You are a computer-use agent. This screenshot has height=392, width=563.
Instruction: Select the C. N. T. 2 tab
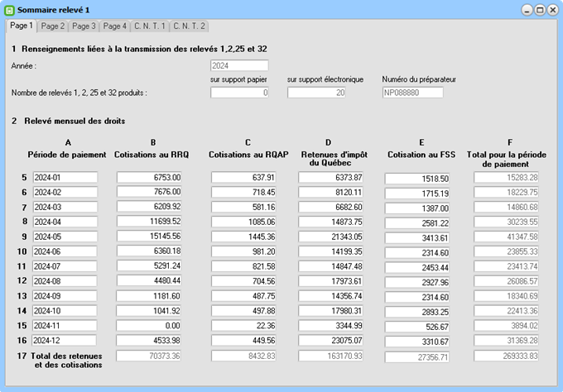[x=189, y=26]
